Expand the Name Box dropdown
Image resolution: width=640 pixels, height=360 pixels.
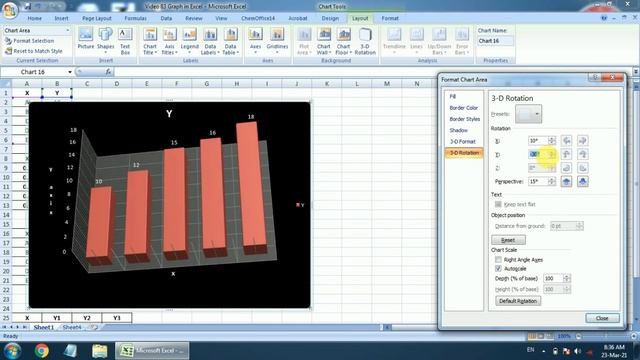[70, 72]
